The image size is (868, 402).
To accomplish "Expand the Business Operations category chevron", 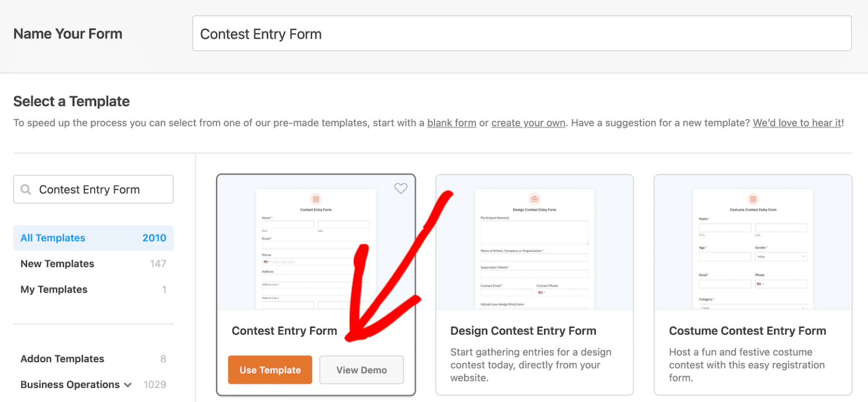I will (128, 385).
